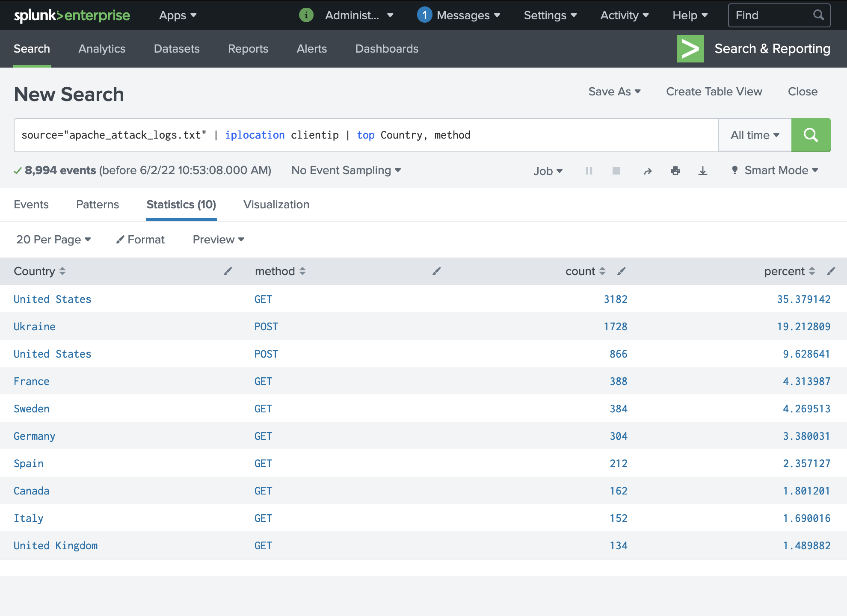Switch to the Visualization tab
Screen dimensions: 847x616
point(276,204)
